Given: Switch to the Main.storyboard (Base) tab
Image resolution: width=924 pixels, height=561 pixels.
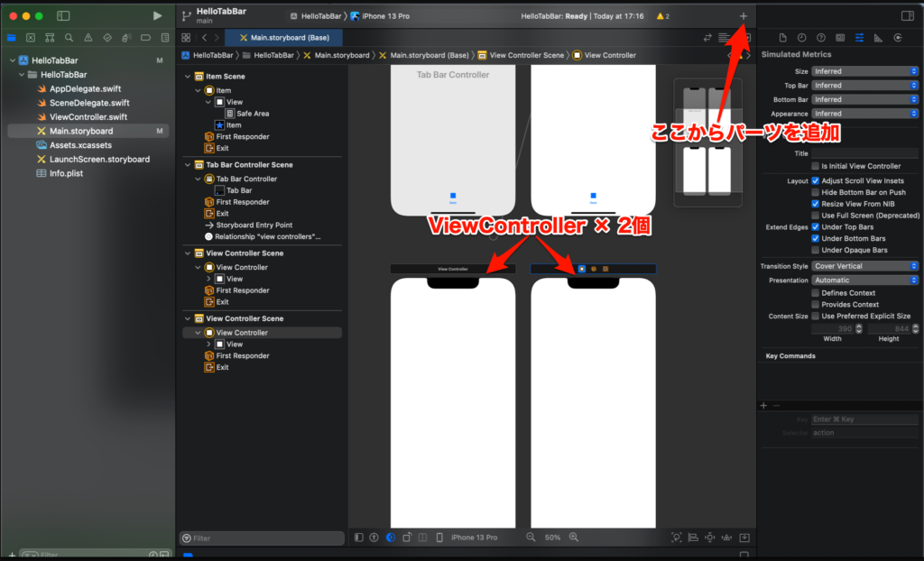Looking at the screenshot, I should point(285,37).
